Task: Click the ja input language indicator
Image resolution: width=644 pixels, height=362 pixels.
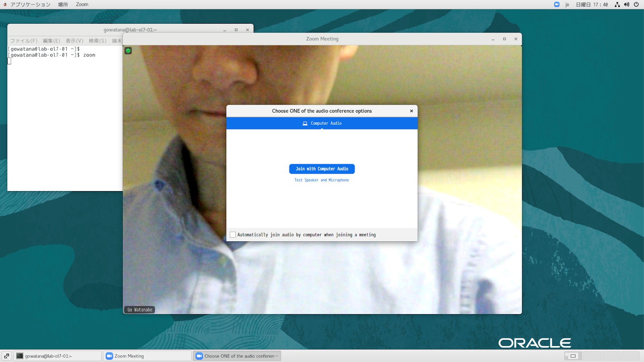Action: [567, 4]
